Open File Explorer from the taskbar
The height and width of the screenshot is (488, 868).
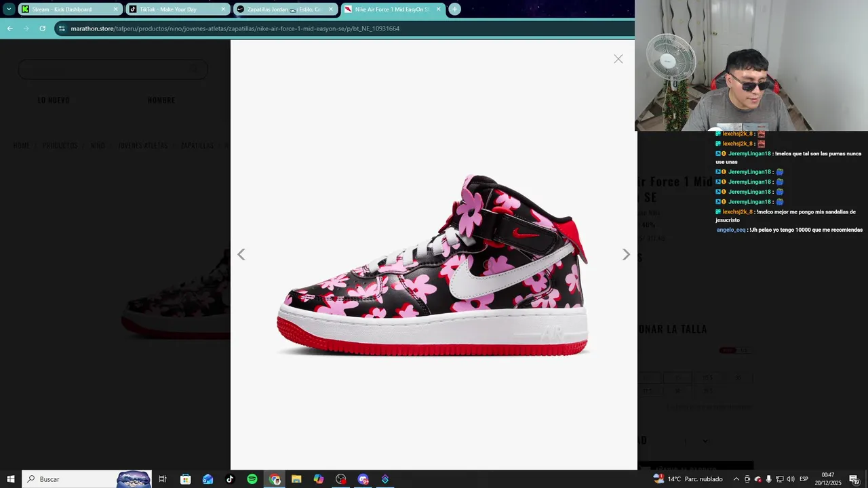(x=296, y=479)
